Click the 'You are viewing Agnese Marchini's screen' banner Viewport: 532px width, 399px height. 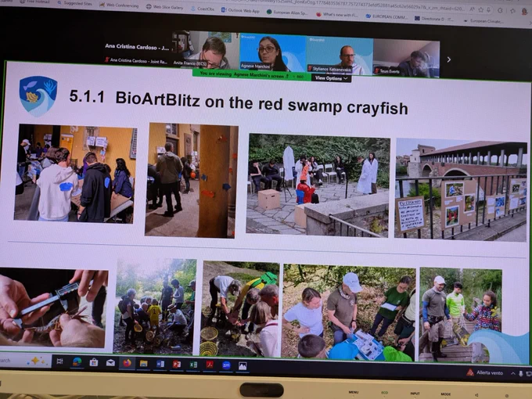pyautogui.click(x=251, y=74)
